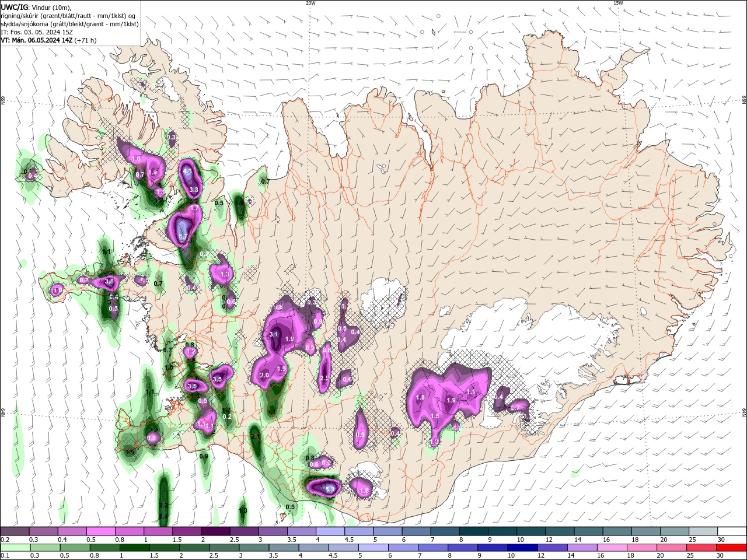747x560 pixels.
Task: Select the grey-teal 18 upper scale swatch
Action: 645,531
